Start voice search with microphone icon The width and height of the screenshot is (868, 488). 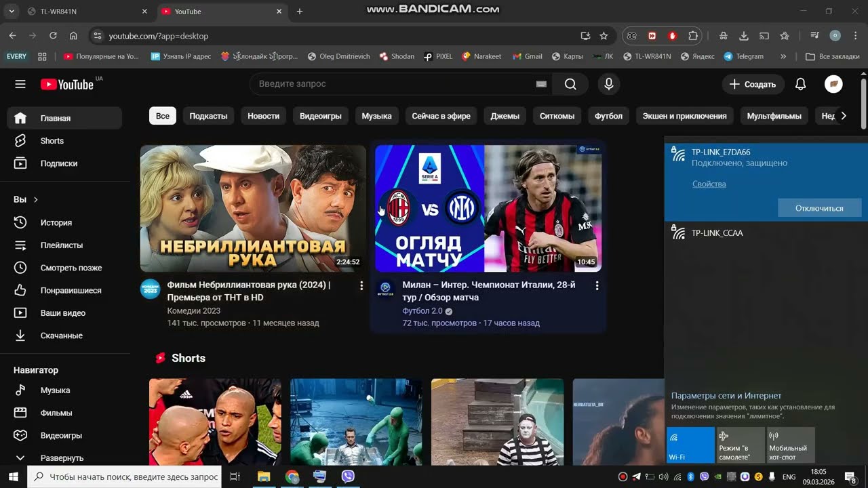pos(608,84)
